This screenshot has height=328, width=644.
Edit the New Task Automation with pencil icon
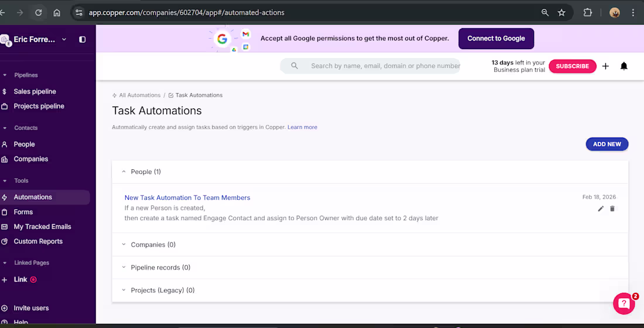click(601, 209)
